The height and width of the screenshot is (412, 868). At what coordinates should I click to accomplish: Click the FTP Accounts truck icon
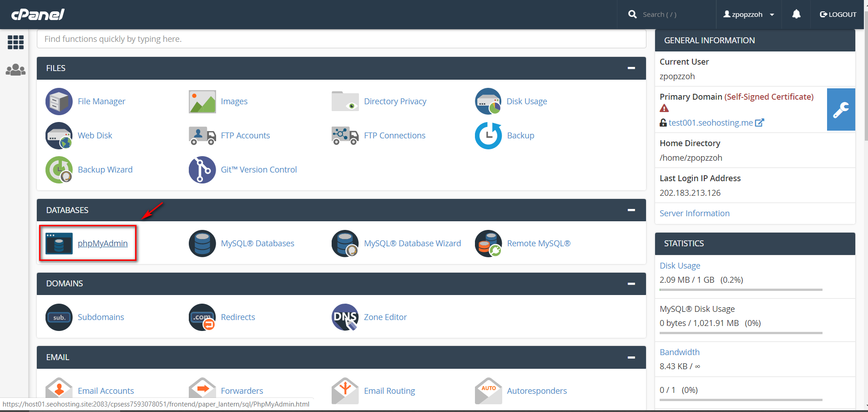(x=202, y=136)
